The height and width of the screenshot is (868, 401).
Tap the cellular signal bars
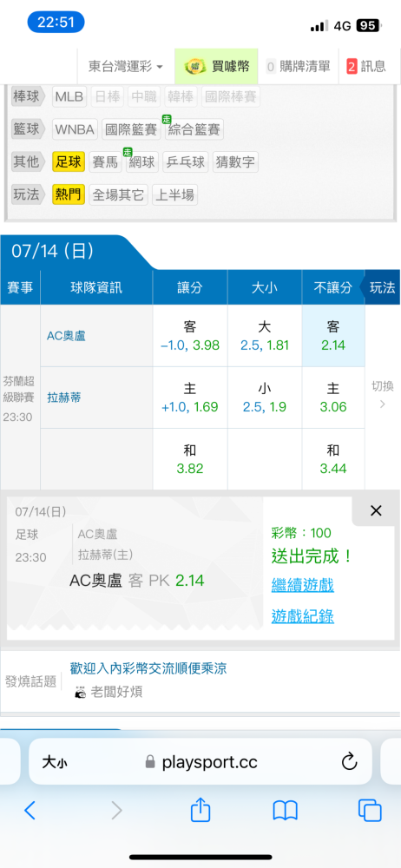[x=319, y=26]
